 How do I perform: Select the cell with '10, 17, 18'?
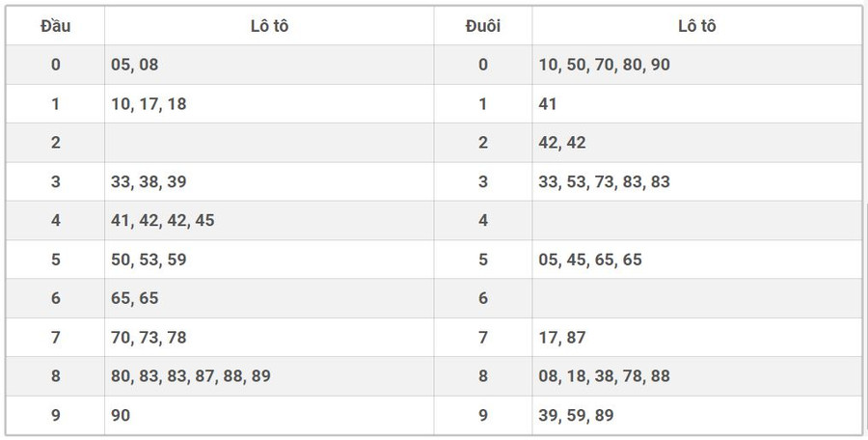click(x=149, y=104)
